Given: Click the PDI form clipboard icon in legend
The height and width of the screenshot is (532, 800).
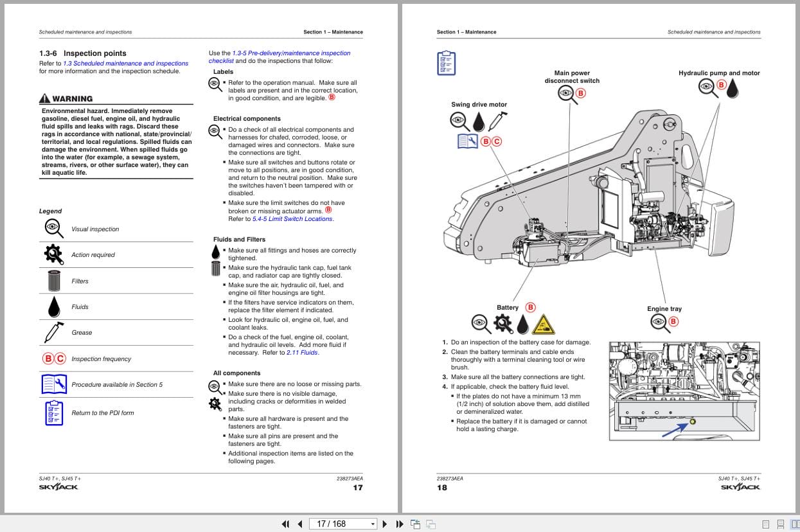Looking at the screenshot, I should click(x=54, y=412).
